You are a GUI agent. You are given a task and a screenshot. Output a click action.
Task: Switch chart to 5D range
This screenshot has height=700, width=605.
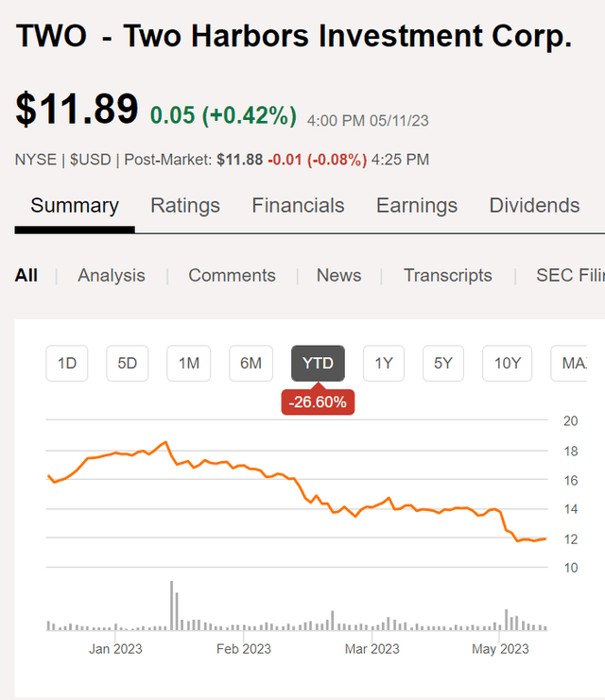tap(128, 363)
